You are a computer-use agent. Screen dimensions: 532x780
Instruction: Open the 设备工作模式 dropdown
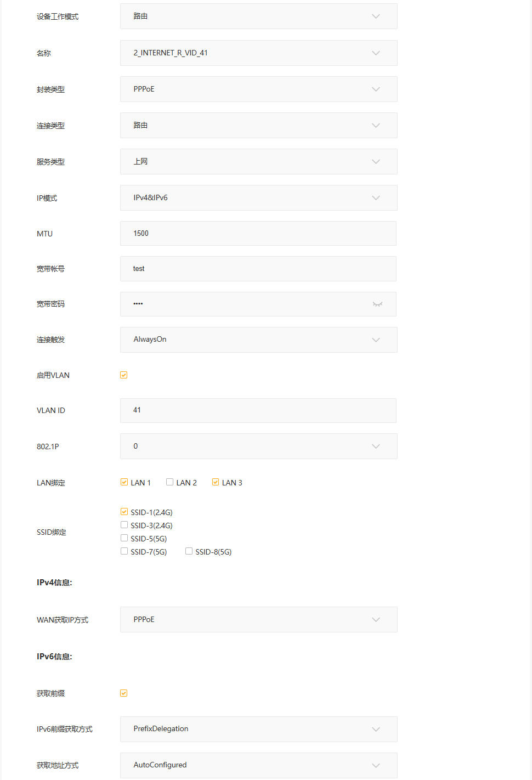click(259, 16)
